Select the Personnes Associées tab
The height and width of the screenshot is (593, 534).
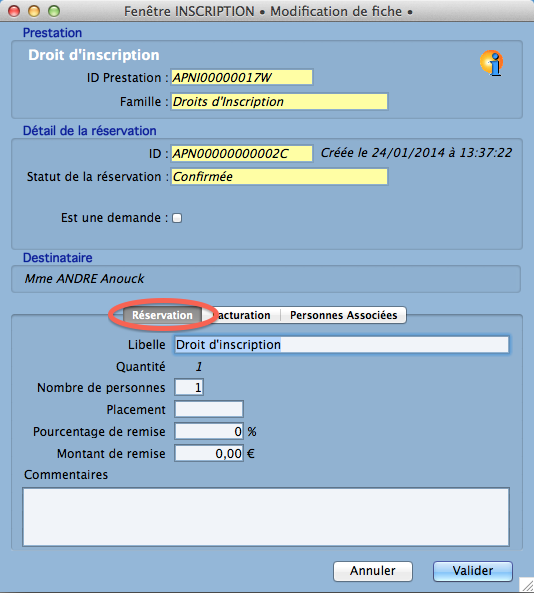[x=343, y=315]
